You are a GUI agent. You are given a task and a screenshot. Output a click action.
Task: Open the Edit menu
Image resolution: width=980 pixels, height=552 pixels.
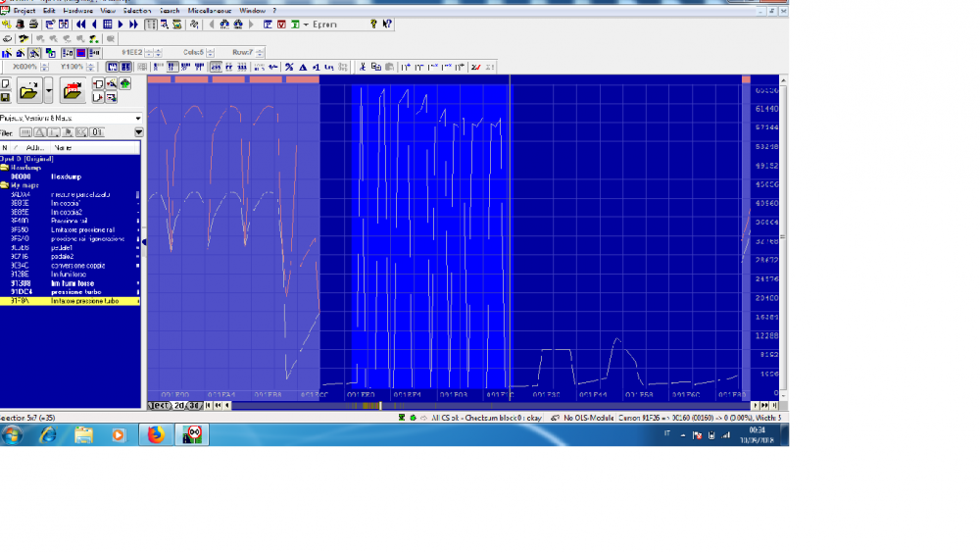coord(49,11)
